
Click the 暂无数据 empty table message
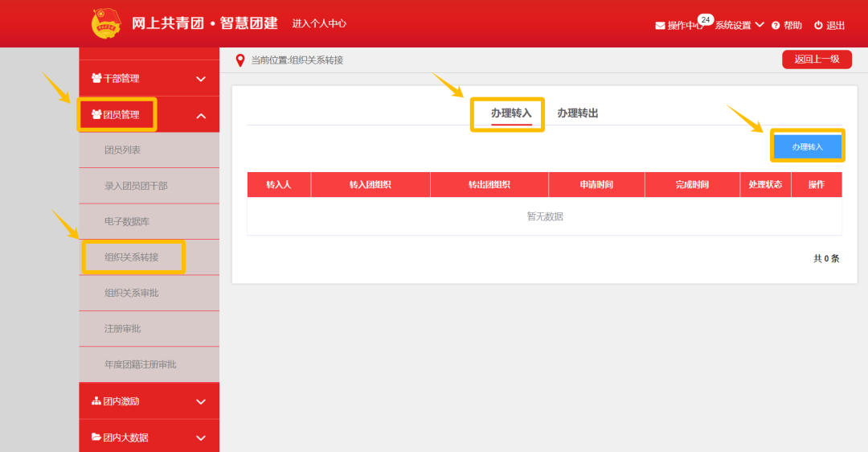click(x=545, y=216)
